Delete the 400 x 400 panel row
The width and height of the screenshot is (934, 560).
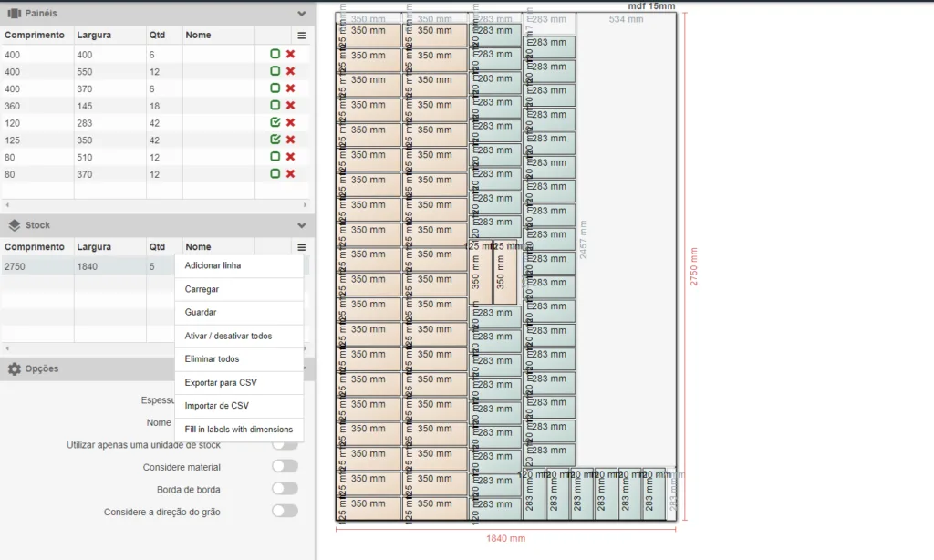coord(290,54)
